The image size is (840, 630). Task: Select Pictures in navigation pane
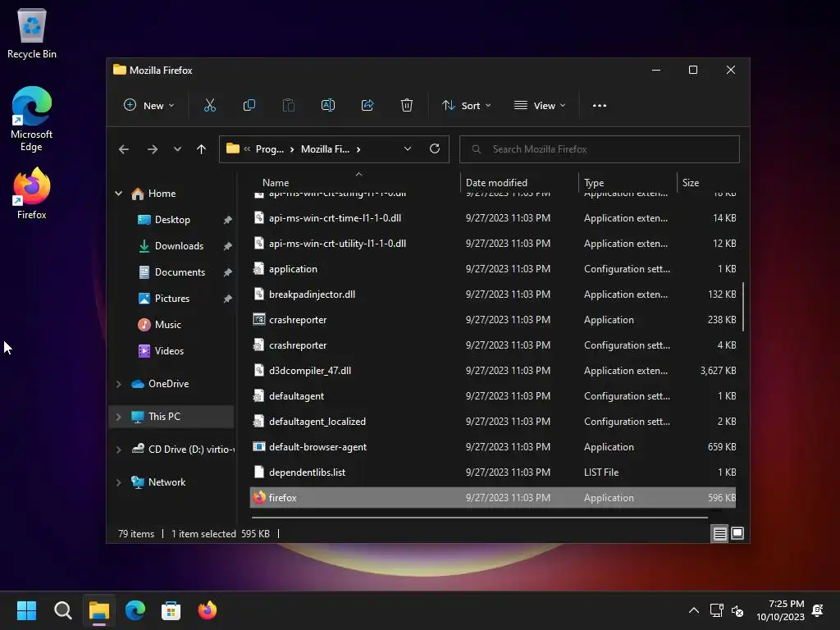tap(171, 299)
